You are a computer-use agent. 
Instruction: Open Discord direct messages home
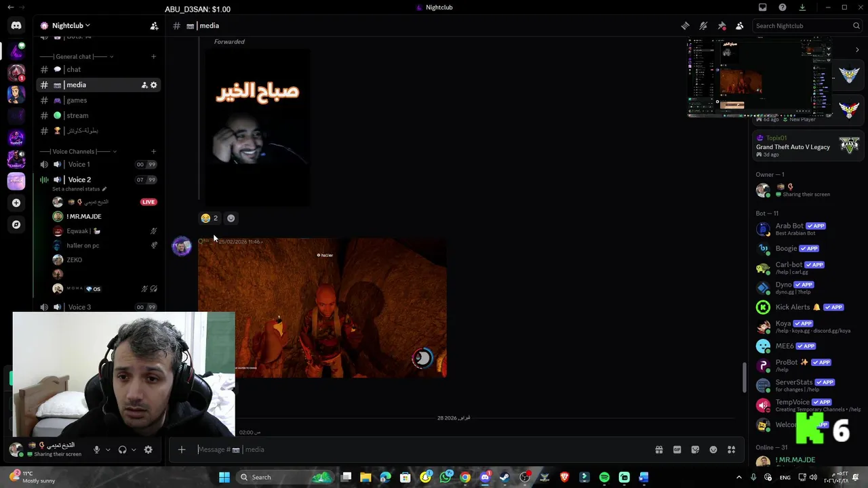pyautogui.click(x=16, y=26)
